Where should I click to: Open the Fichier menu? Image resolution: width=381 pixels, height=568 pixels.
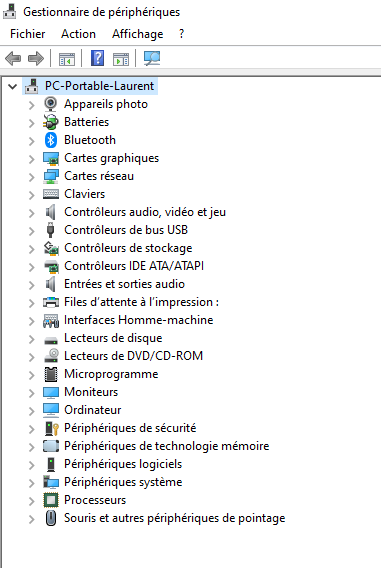pos(28,34)
